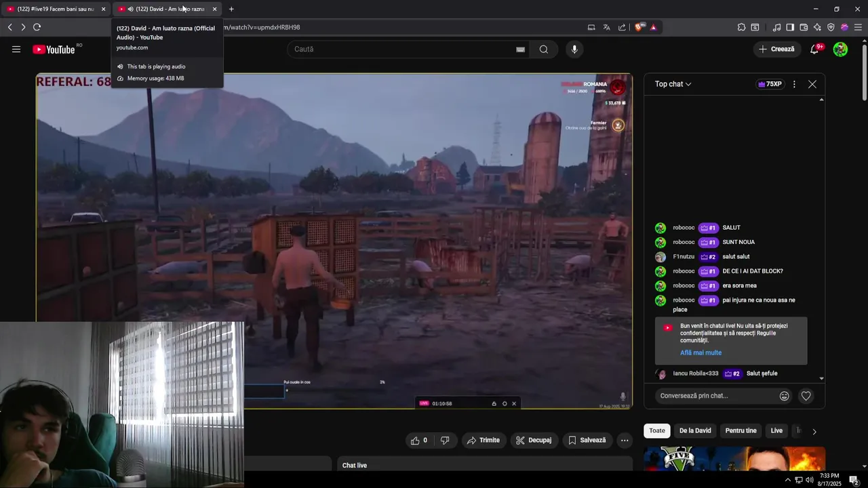868x488 pixels.
Task: Open the chat emoji picker
Action: tap(785, 396)
